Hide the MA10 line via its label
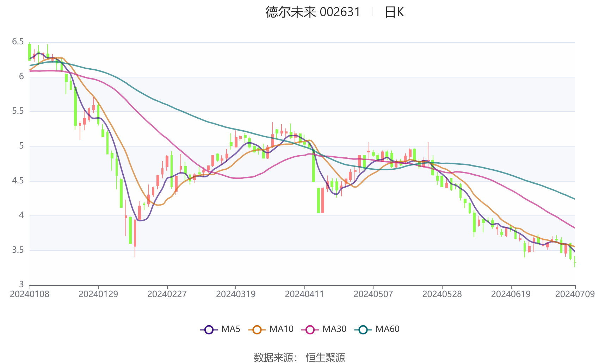Image resolution: width=599 pixels, height=364 pixels. 281,329
